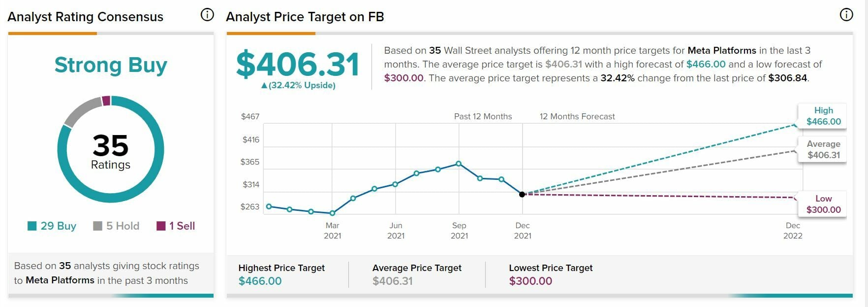Click the Mar 2021 lowest data point

click(332, 213)
